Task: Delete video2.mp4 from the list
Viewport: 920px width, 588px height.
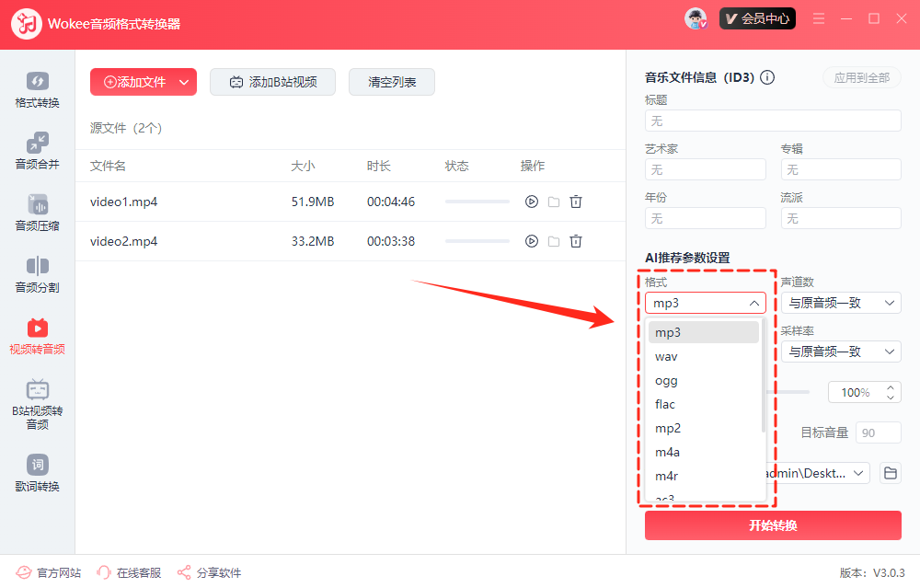Action: click(576, 241)
